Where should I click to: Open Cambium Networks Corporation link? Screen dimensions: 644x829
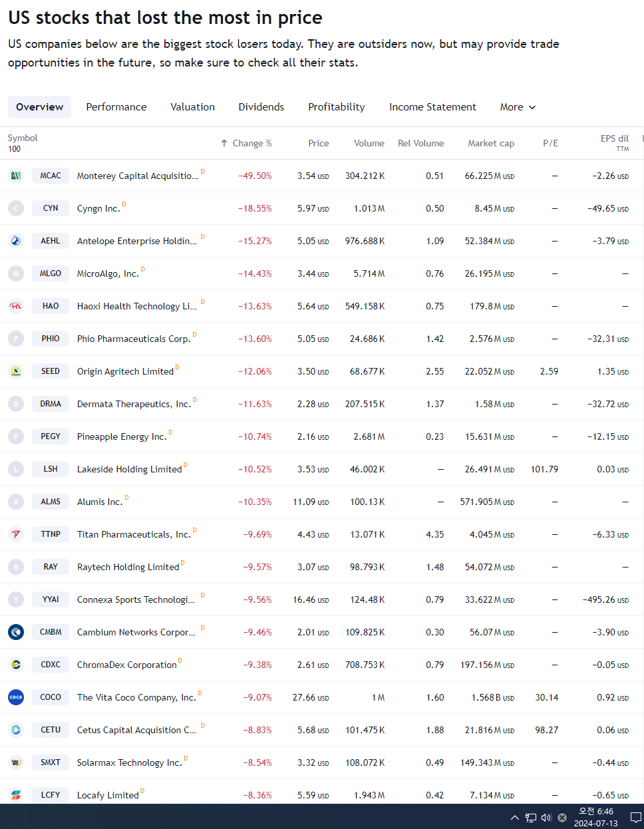pos(136,632)
